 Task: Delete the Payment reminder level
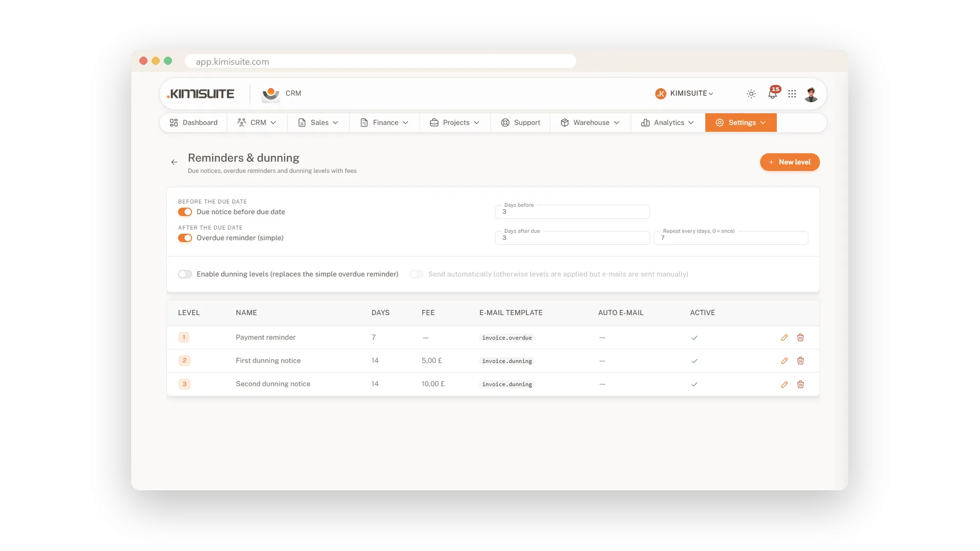[x=800, y=338]
